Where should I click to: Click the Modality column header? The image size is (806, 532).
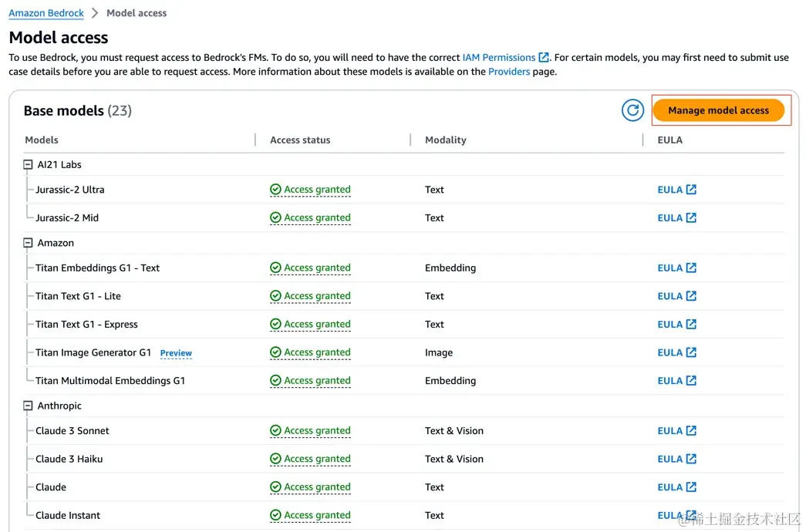[446, 140]
